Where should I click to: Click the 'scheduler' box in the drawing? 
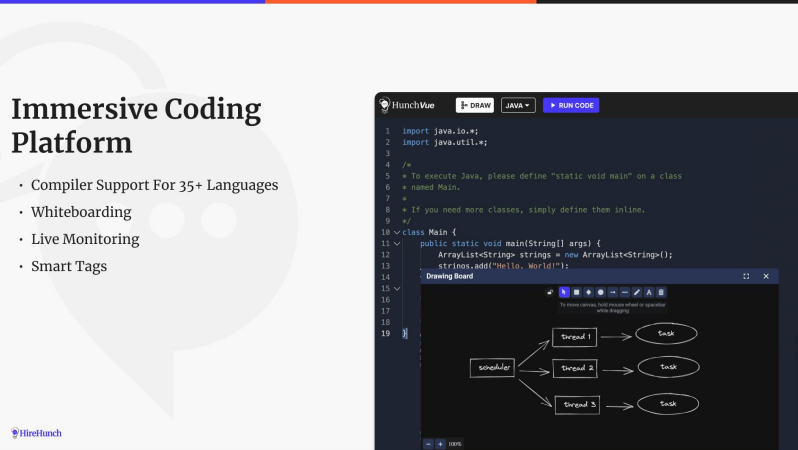point(492,368)
